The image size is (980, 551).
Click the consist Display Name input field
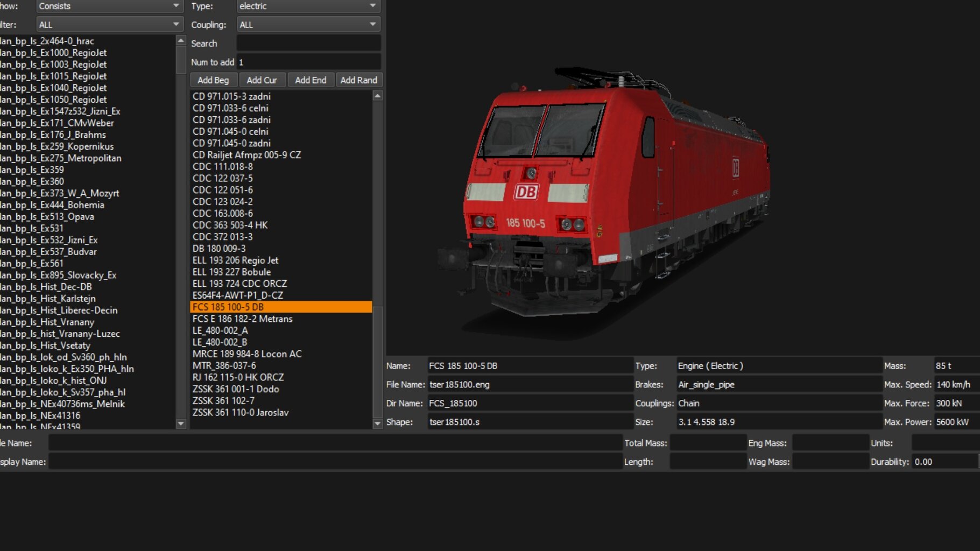click(x=335, y=462)
